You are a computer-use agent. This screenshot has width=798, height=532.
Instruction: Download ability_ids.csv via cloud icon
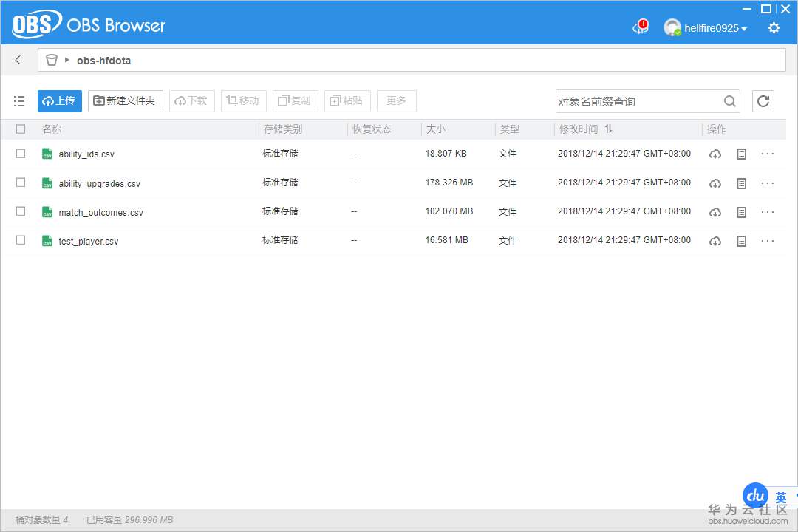[x=715, y=154]
